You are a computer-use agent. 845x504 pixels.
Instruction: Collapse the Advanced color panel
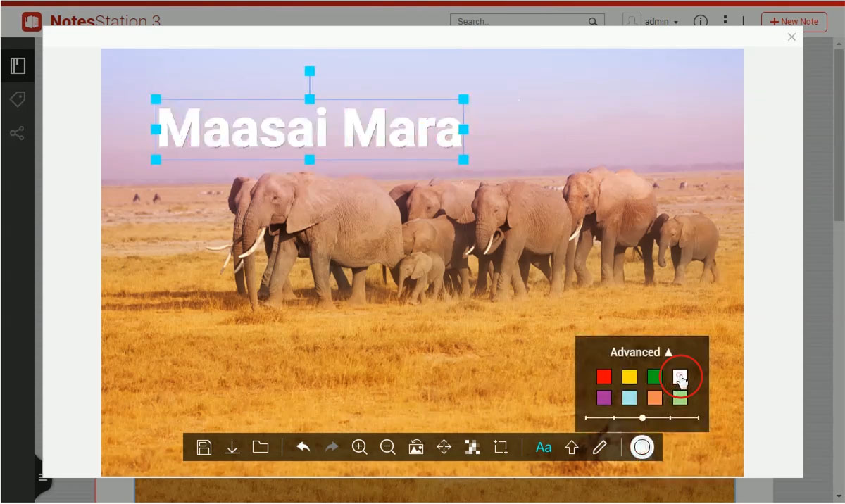[641, 352]
